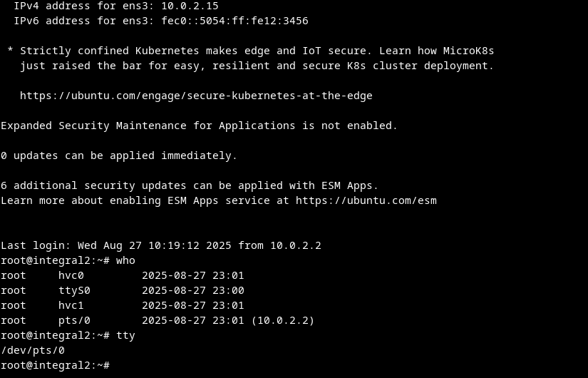Viewport: 588px width, 378px height.
Task: Click the word "MicroK8s" in the notice
Action: (468, 51)
